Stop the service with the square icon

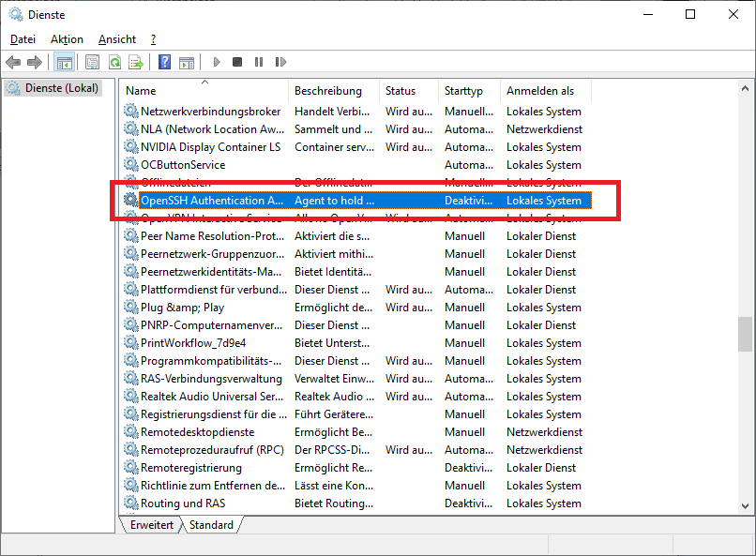[x=237, y=63]
